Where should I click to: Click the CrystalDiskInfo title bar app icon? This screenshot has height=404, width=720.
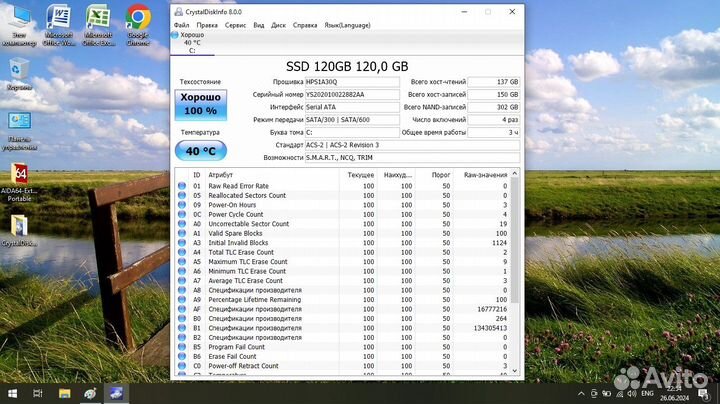179,12
